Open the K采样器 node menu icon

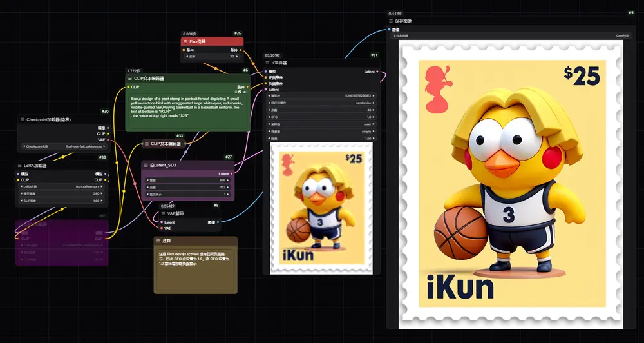click(268, 63)
